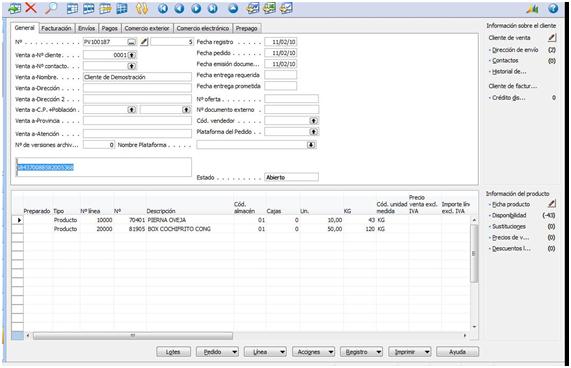Open lookup arrow for Venta a-Nº contacto

click(x=132, y=66)
